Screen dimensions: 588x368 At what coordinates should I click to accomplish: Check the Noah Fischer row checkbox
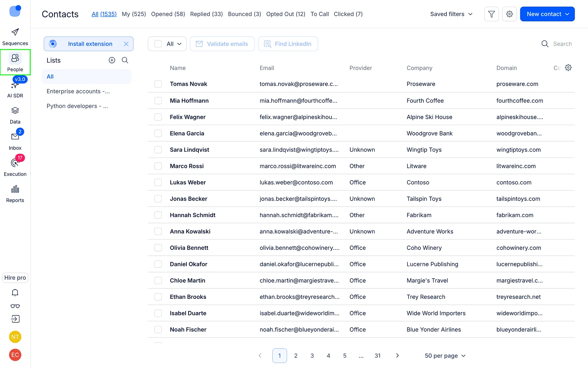[158, 330]
